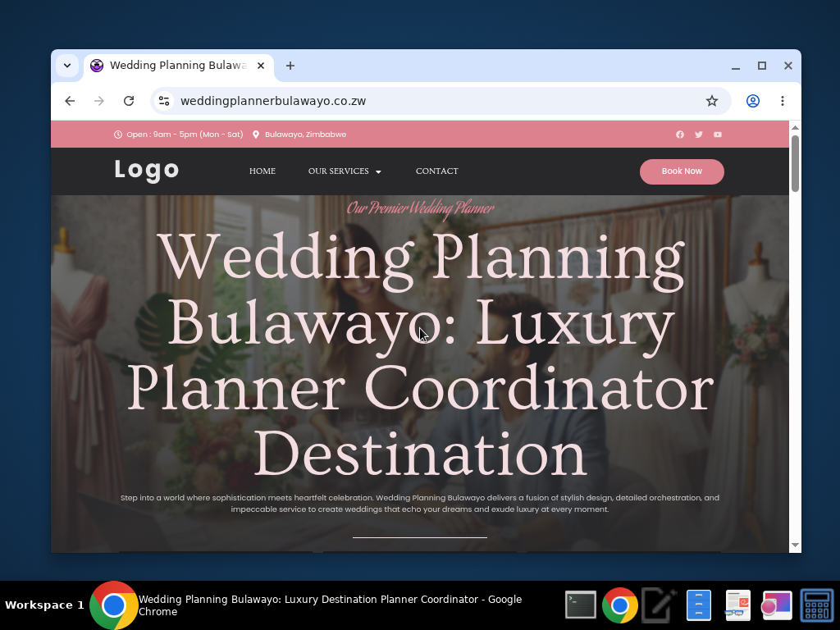Click the 'Bulawayo, Zimbabwe' location text

305,135
